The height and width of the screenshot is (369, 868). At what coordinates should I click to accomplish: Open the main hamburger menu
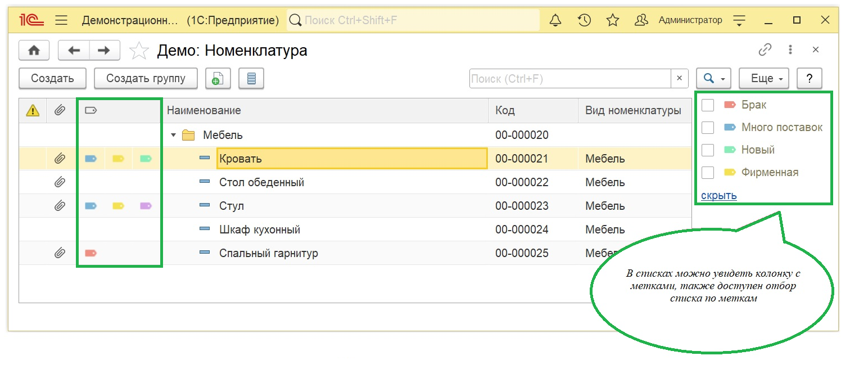point(61,21)
